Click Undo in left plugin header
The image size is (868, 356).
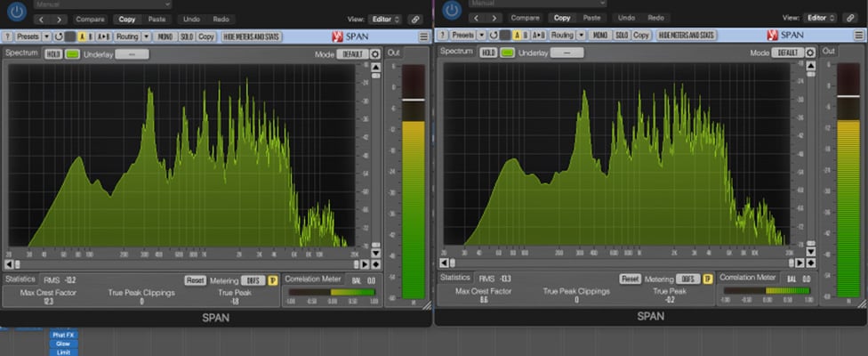191,20
